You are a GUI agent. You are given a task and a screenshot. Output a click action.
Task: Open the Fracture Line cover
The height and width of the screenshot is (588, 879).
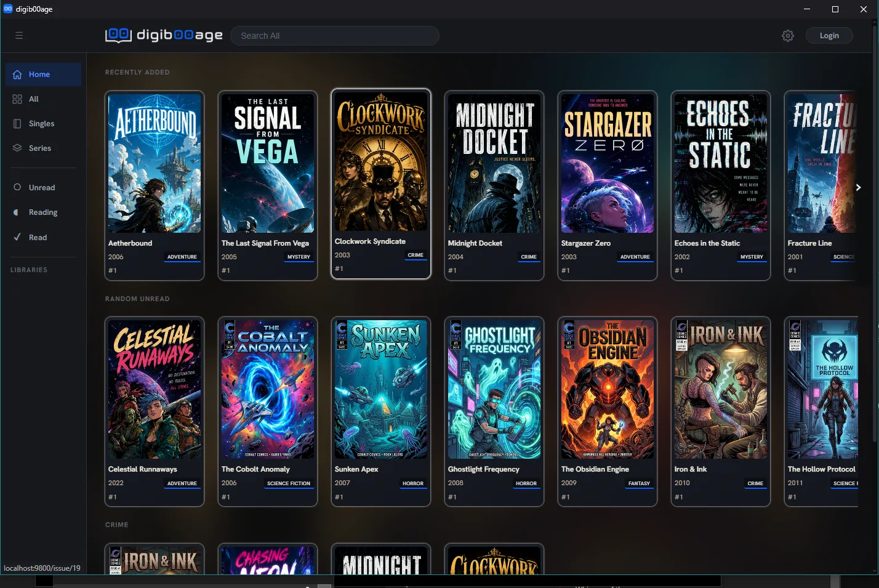tap(822, 163)
